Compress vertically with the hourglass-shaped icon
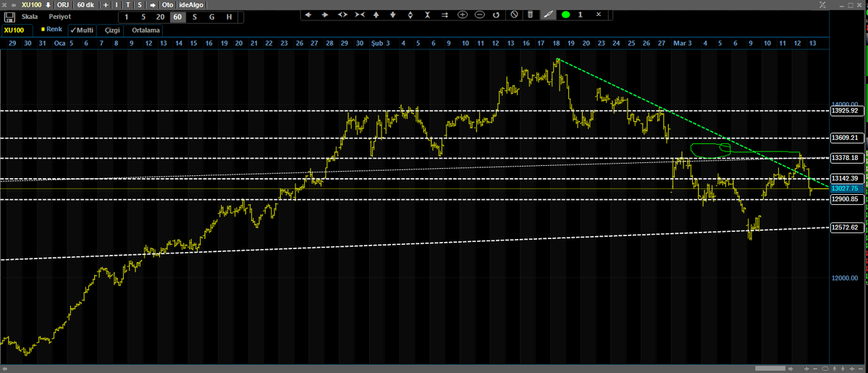 [x=427, y=14]
